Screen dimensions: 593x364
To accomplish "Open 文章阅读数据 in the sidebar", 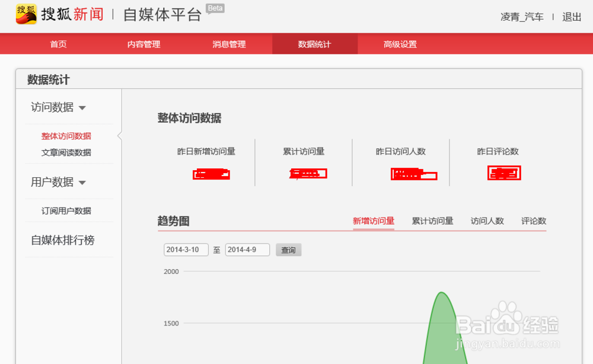I will coord(66,152).
